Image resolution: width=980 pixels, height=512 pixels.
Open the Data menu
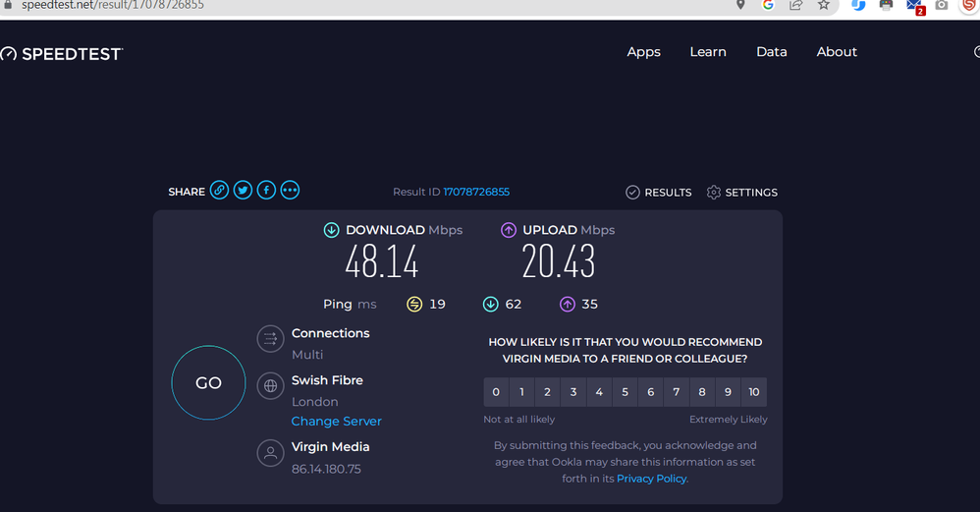coord(772,52)
